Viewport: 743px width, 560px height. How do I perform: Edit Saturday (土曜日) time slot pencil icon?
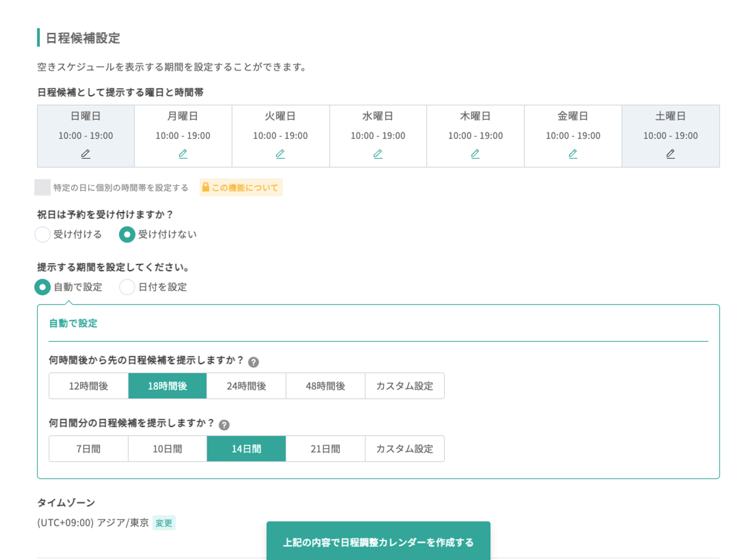coord(671,154)
